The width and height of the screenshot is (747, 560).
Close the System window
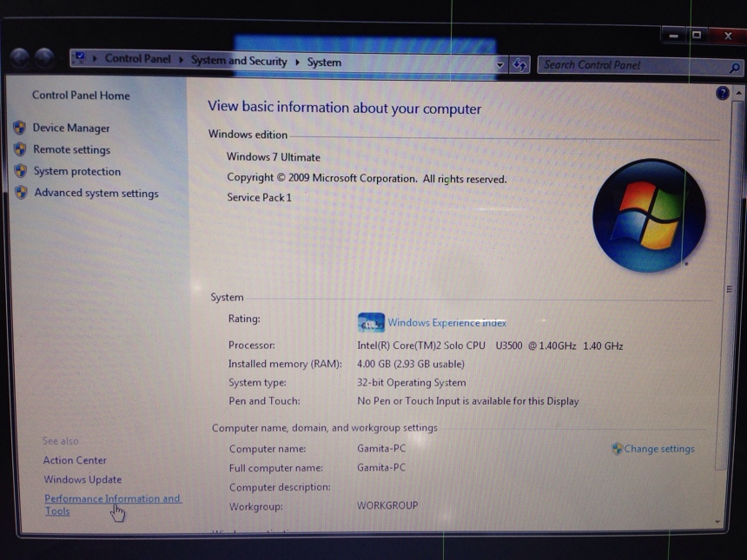(x=728, y=36)
